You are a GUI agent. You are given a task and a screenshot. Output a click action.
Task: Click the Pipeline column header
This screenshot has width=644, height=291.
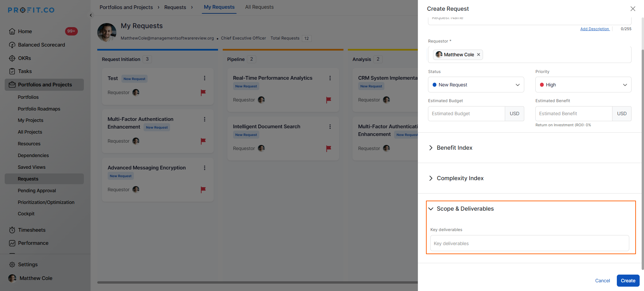pos(236,59)
